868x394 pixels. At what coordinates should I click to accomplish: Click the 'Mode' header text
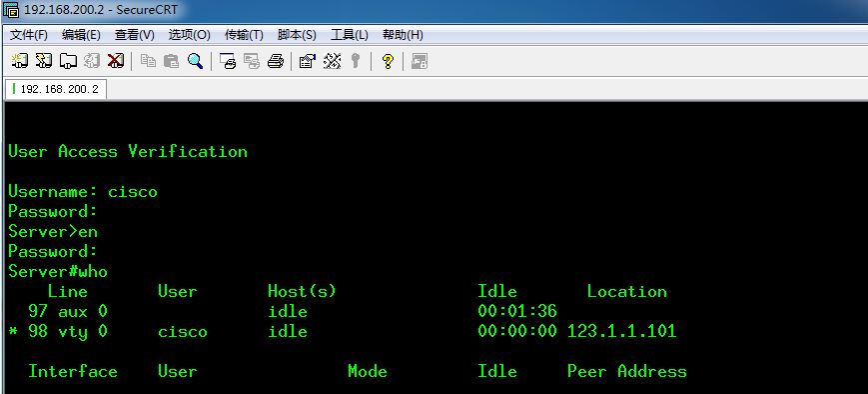[x=367, y=371]
